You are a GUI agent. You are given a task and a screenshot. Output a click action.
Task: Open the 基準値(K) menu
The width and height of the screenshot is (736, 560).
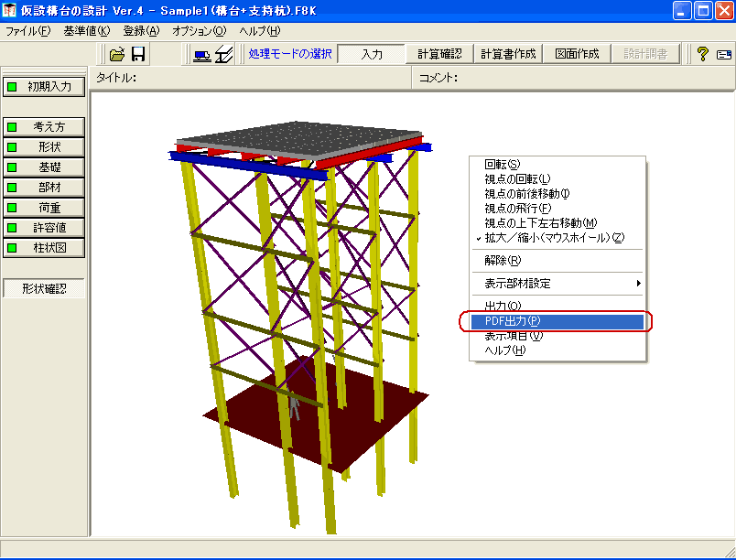point(87,31)
